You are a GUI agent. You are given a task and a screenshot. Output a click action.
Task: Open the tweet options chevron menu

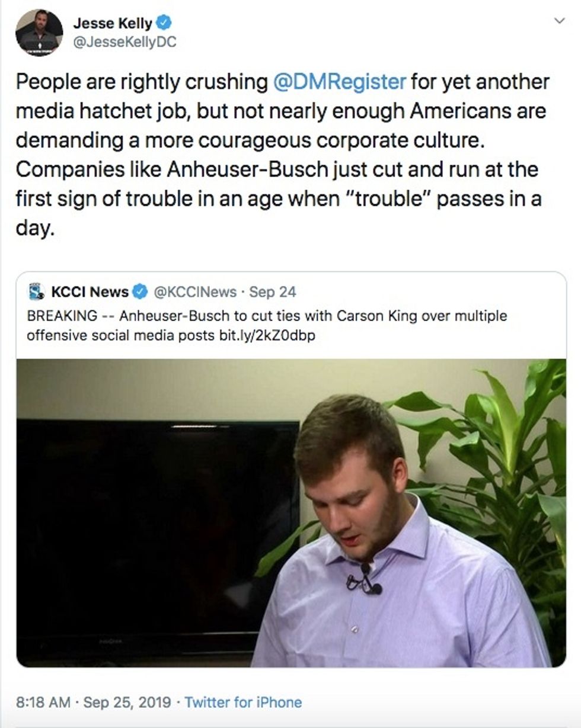[558, 21]
